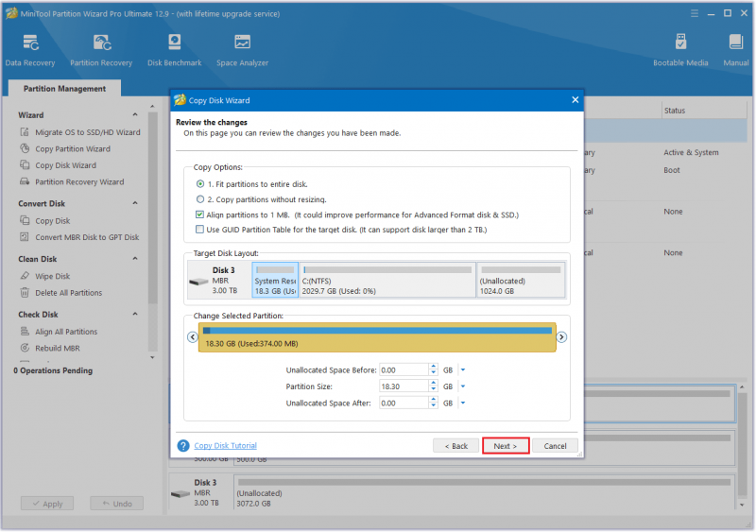Open unit dropdown for Partition Size
This screenshot has height=532, width=756.
[x=463, y=386]
